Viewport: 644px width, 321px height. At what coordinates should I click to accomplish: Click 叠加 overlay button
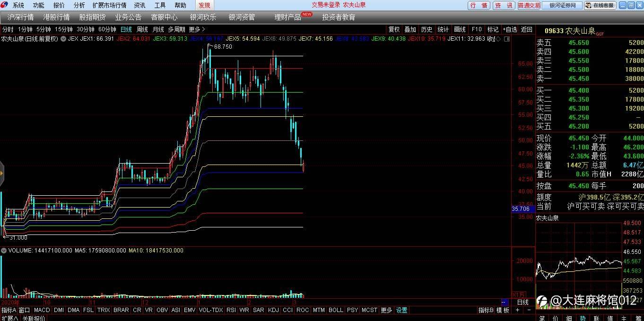point(410,29)
